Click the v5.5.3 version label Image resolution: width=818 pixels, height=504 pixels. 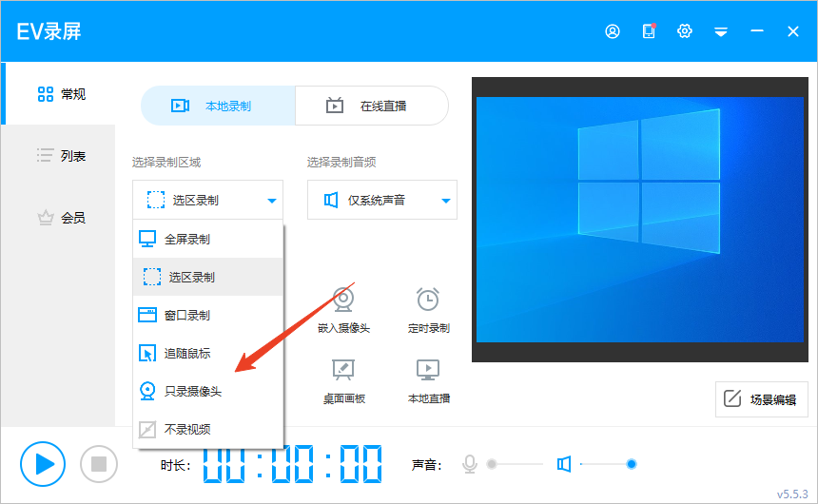click(x=792, y=494)
